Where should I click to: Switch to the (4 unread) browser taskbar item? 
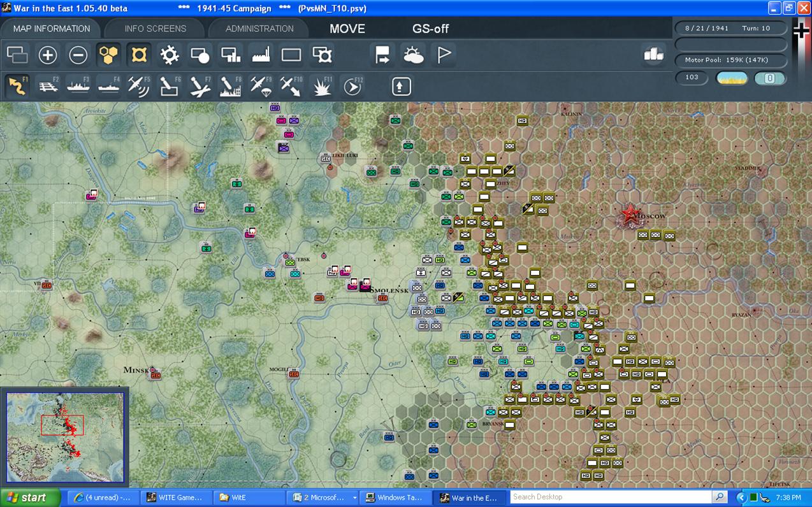(x=103, y=497)
